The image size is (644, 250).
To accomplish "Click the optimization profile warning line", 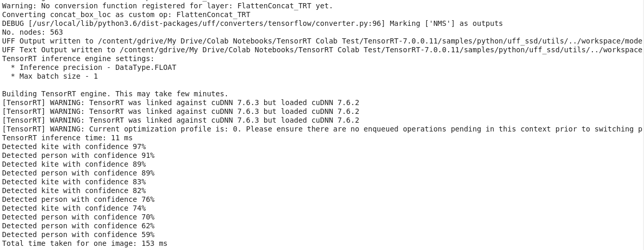I will (321, 129).
